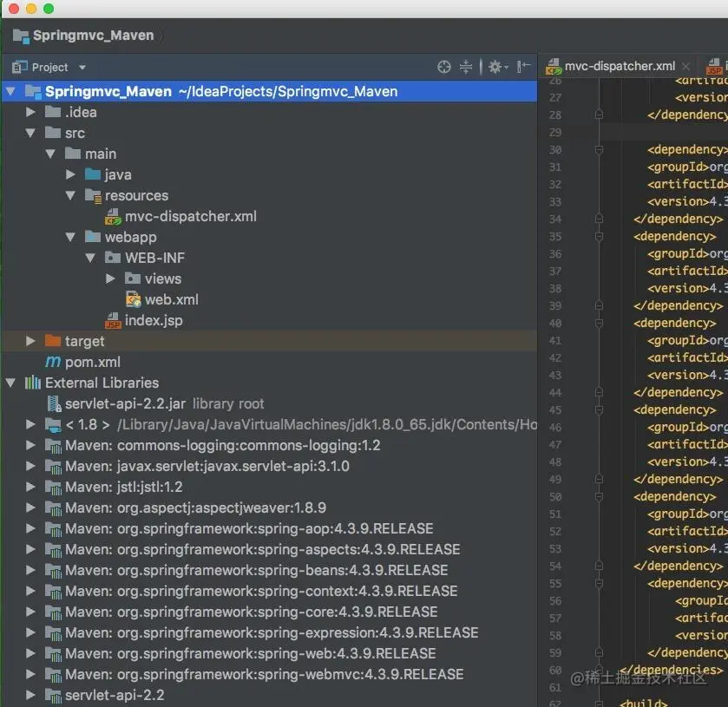Select Maven jstl:jstl:1.2 entry
Screen dimensions: 728x707
pyautogui.click(x=123, y=487)
